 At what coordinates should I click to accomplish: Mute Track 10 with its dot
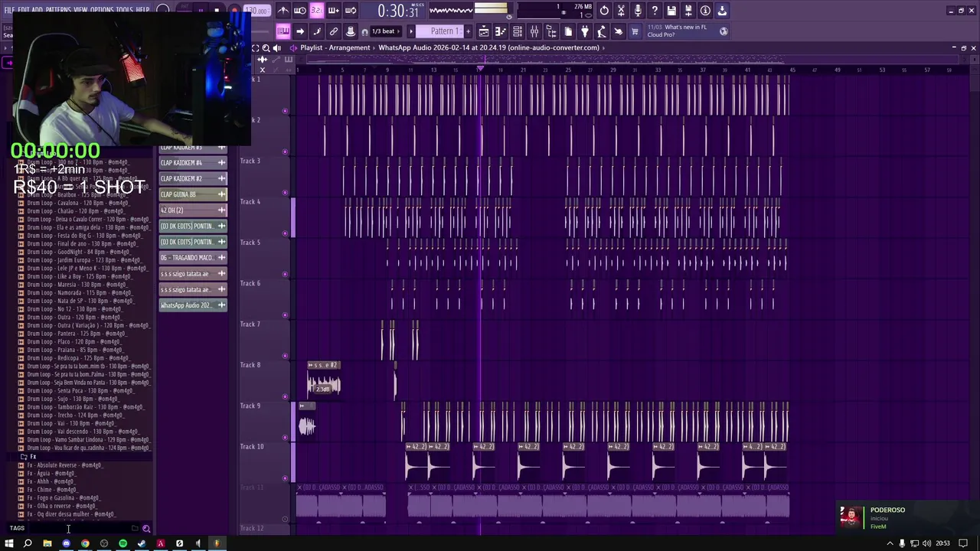[286, 478]
